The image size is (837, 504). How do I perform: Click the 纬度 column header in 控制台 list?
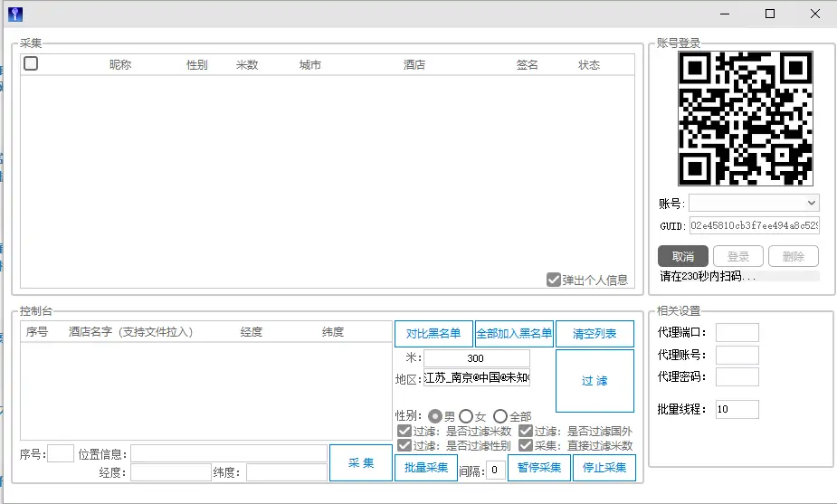pos(333,331)
